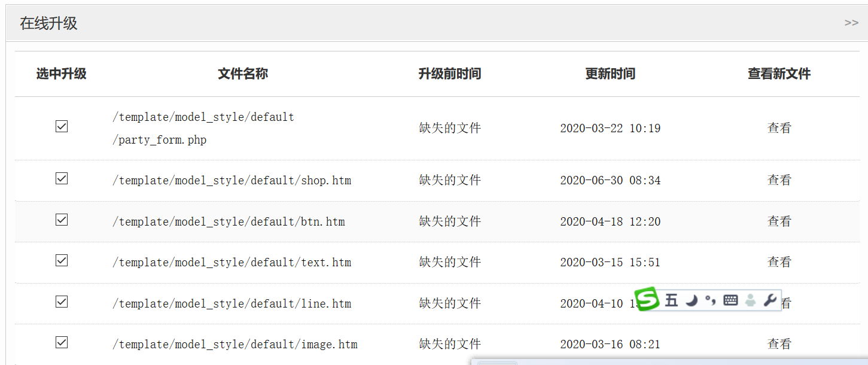
Task: Open 查看 link for btn.htm
Action: click(x=779, y=221)
